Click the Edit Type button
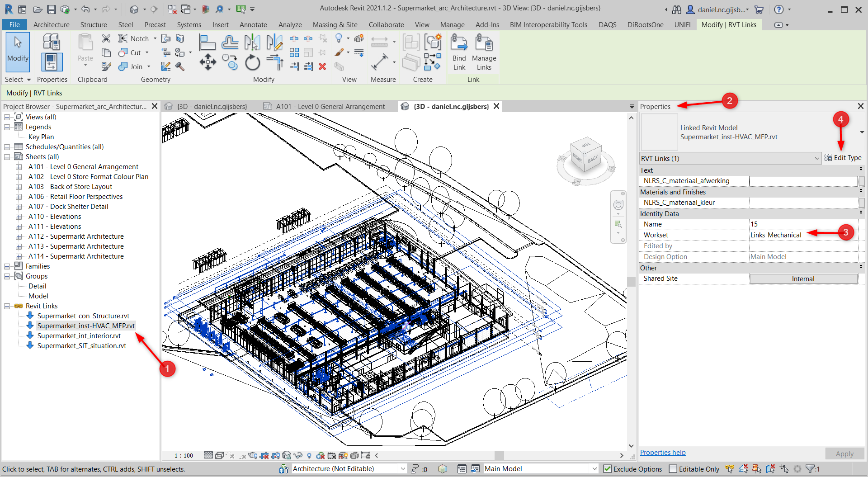Screen dimensions: 868x477 pyautogui.click(x=843, y=158)
